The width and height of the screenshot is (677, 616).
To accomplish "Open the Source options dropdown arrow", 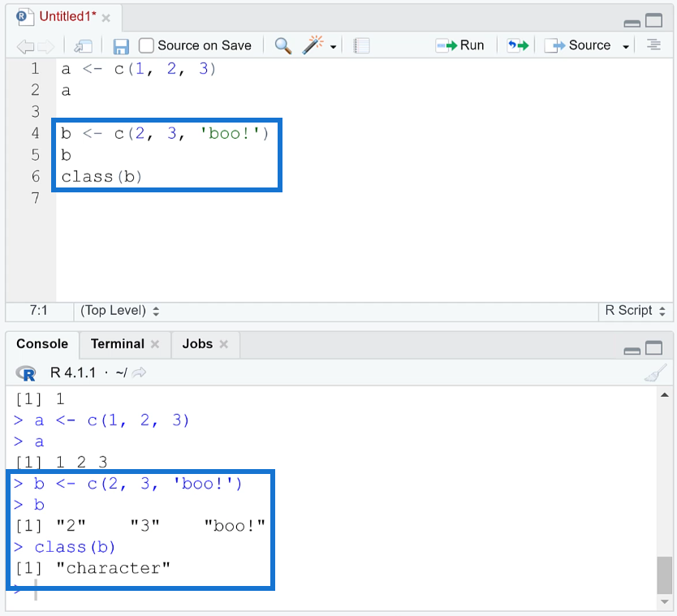I will [626, 46].
